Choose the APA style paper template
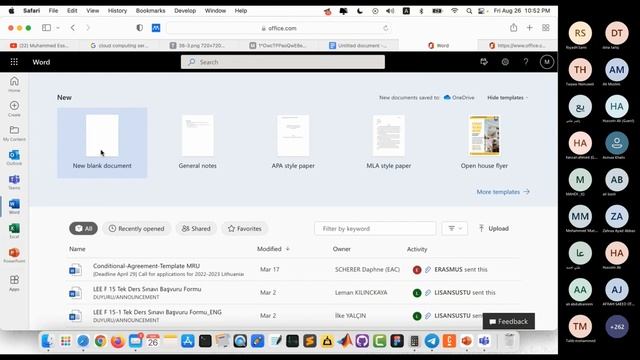This screenshot has height=360, width=640. point(293,143)
